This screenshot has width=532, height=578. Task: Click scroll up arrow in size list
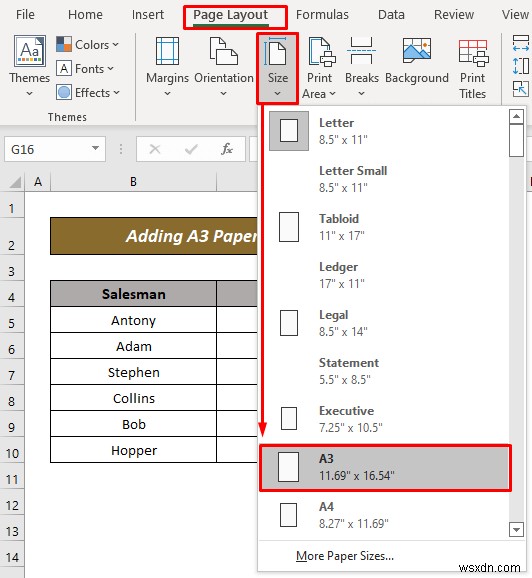517,116
